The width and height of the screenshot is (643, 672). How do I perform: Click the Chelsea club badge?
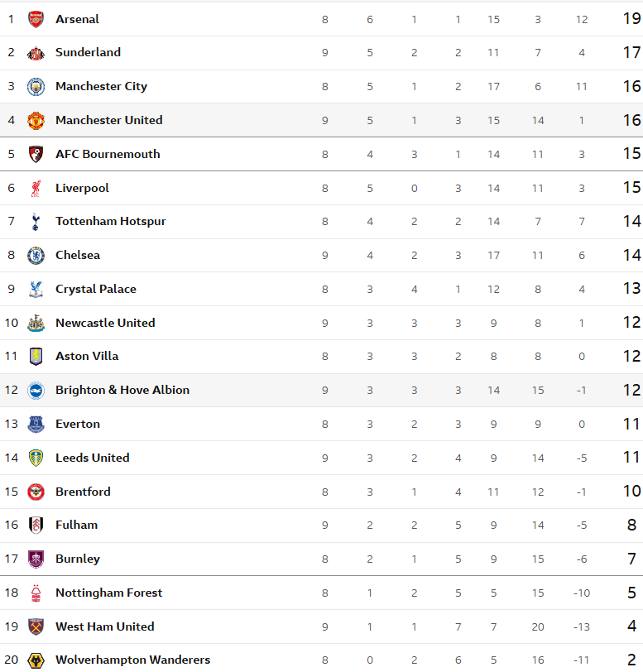point(36,256)
